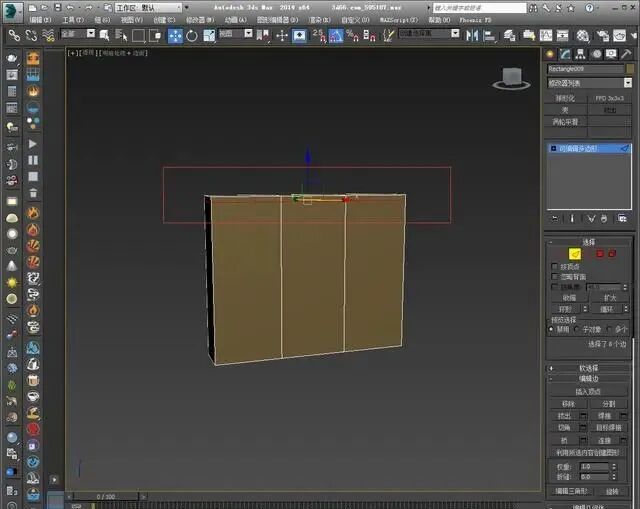The width and height of the screenshot is (640, 509).
Task: Open the 渲染(R) menu
Action: [320, 20]
